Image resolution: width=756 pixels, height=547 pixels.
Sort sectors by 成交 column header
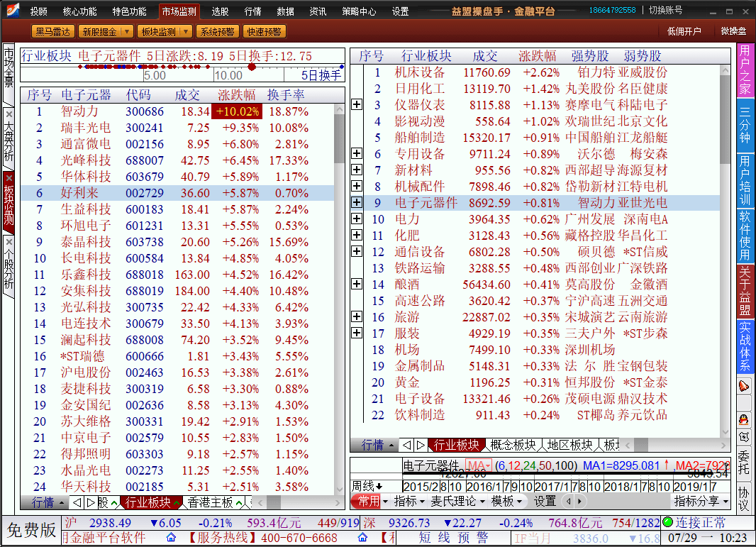[x=485, y=56]
